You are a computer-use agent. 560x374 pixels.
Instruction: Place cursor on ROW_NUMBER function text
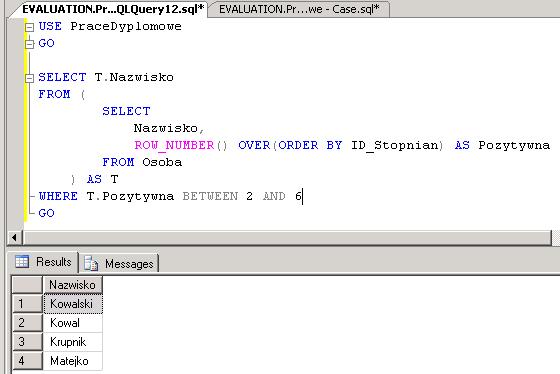point(174,145)
